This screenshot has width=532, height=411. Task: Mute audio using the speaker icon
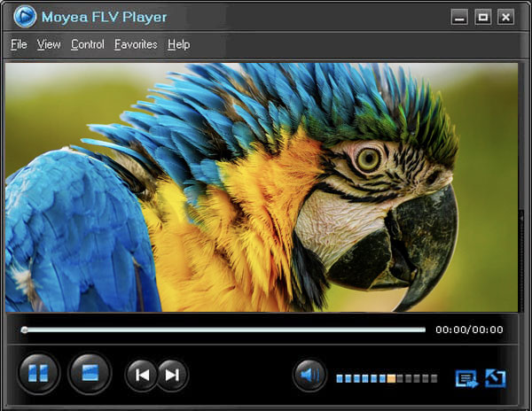(309, 376)
